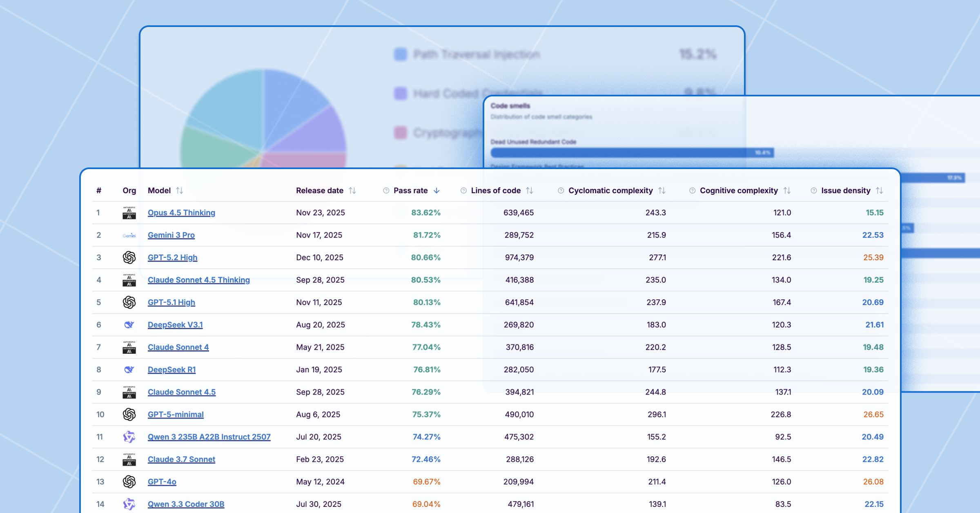
Task: Click the info icon beside Pass rate
Action: (386, 191)
